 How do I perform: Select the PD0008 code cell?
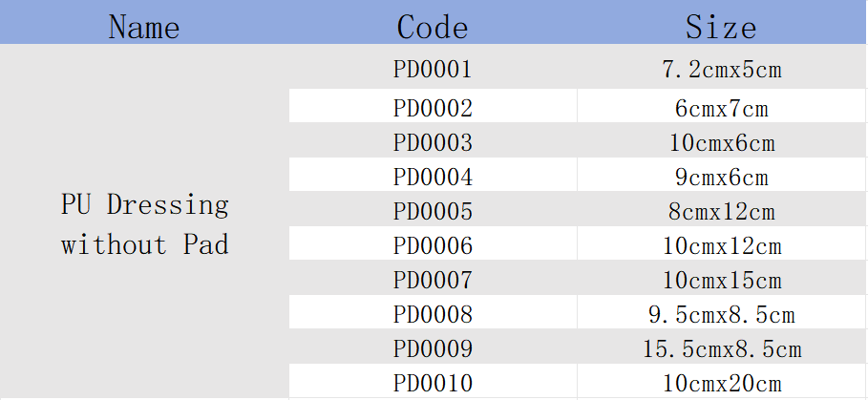click(x=433, y=311)
